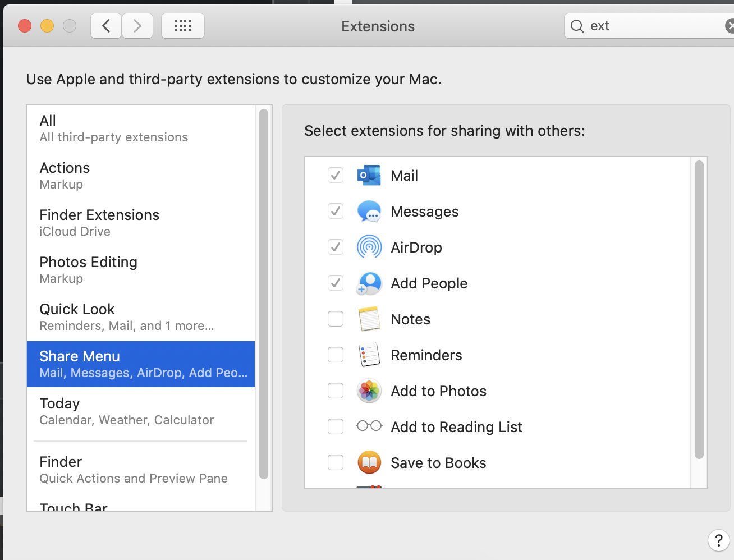Click the search magnifying glass icon
734x560 pixels.
tap(577, 26)
